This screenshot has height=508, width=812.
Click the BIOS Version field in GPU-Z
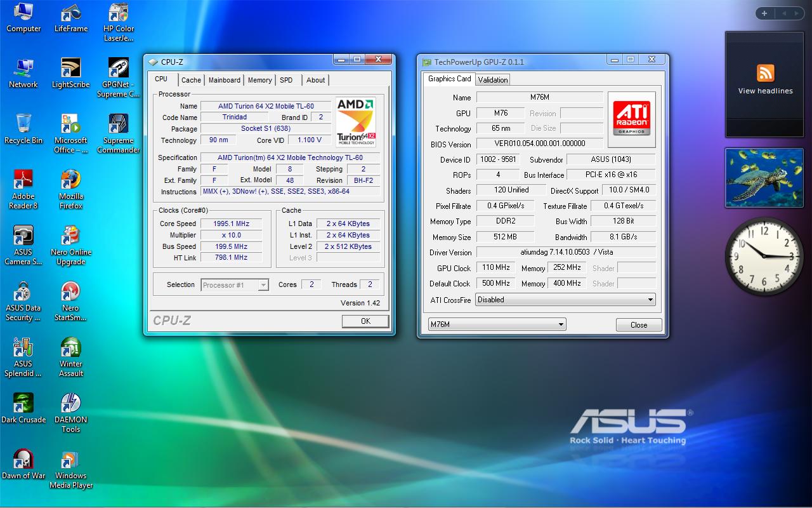(x=539, y=144)
